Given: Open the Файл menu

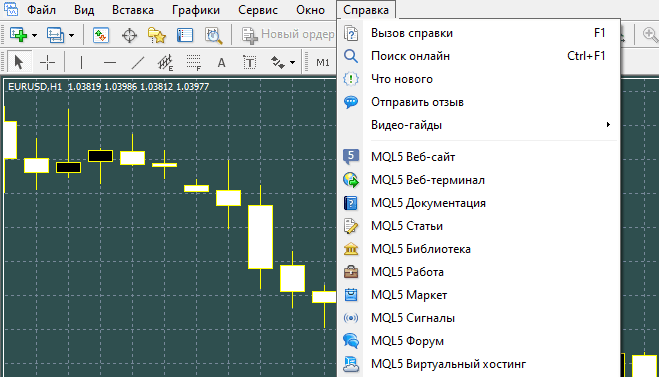Looking at the screenshot, I should coord(41,10).
